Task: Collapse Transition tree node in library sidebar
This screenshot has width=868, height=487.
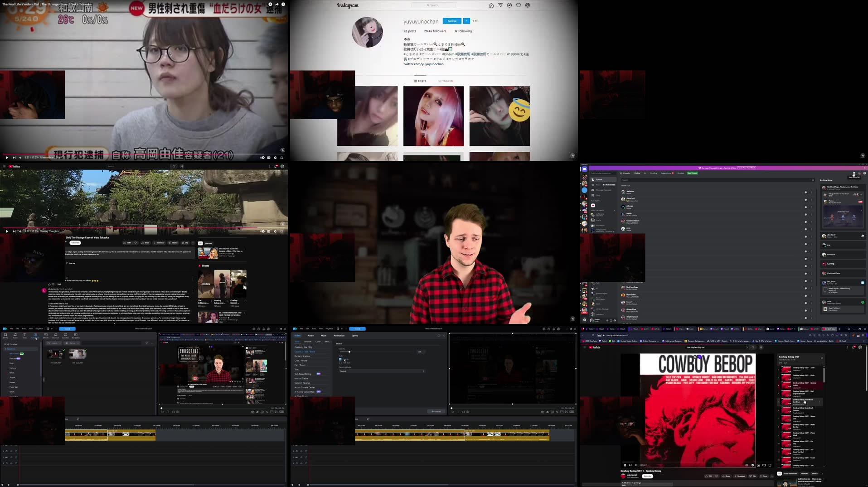Action: click(x=5, y=349)
